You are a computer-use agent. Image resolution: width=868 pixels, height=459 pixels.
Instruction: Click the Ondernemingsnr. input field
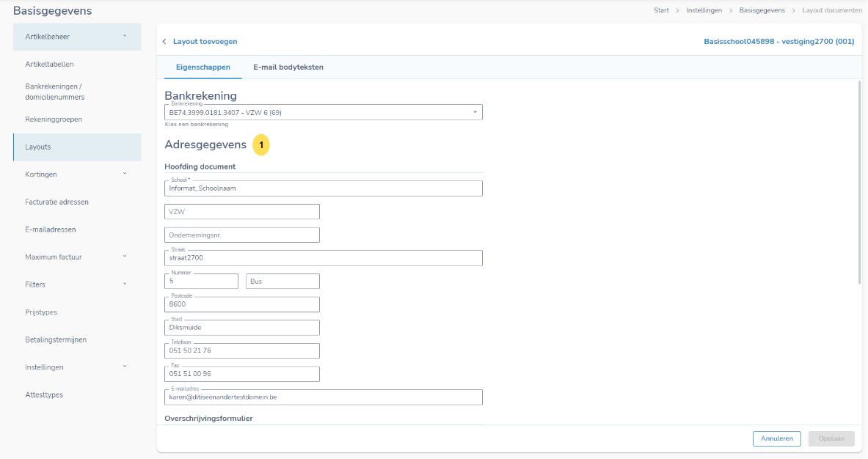pyautogui.click(x=242, y=235)
